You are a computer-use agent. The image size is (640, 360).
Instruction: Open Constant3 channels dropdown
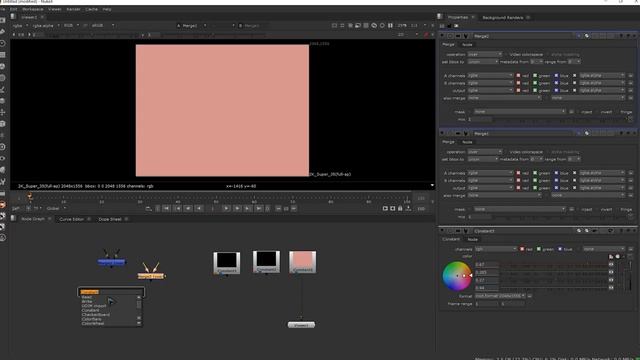pos(496,249)
